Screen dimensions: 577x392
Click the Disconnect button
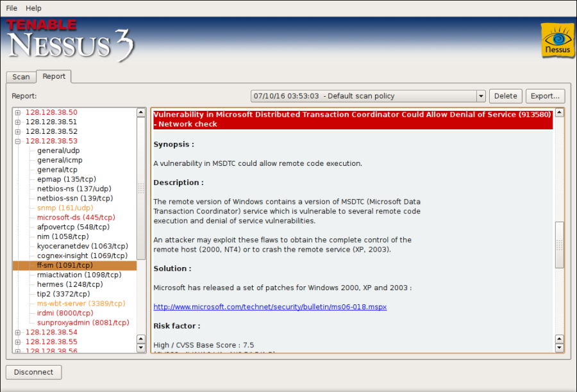33,372
